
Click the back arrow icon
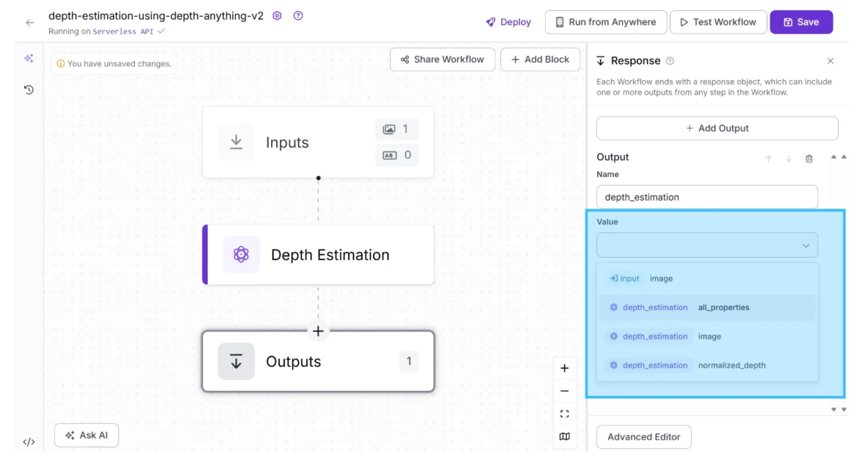(30, 23)
